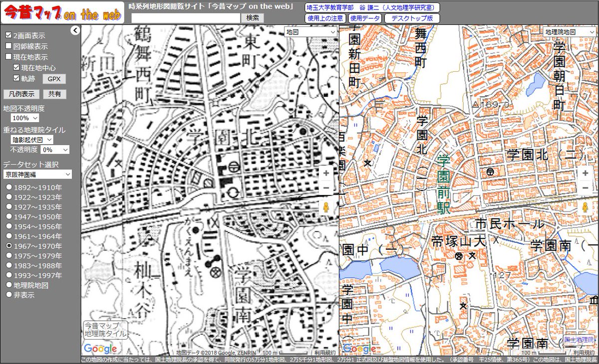
Task: Open the right map 地理院地図 dropdown
Action: pos(569,31)
